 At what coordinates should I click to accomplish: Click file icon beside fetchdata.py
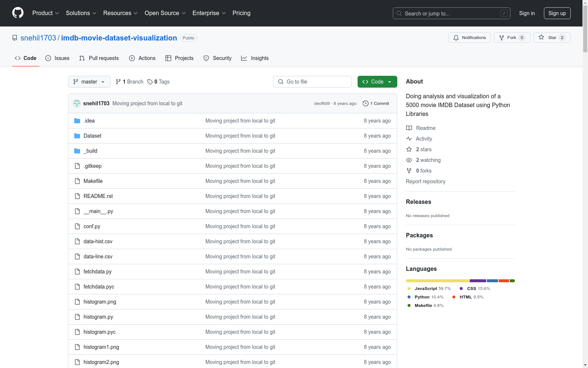[77, 272]
